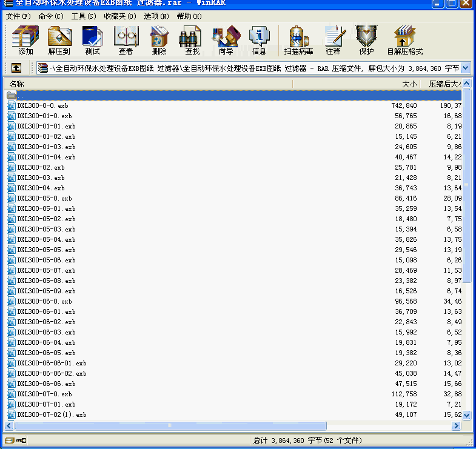The image size is (476, 449).
Task: Select file DXL300-06-06-02.exb
Action: pos(52,373)
